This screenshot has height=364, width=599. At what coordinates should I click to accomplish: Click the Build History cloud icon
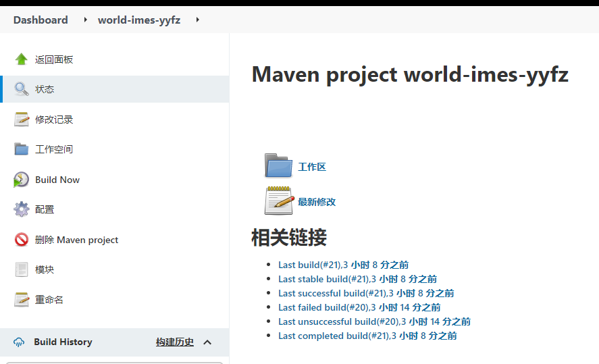click(19, 342)
